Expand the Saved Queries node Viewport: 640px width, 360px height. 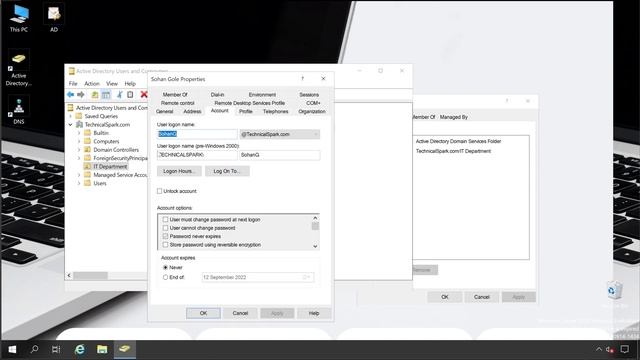point(70,116)
